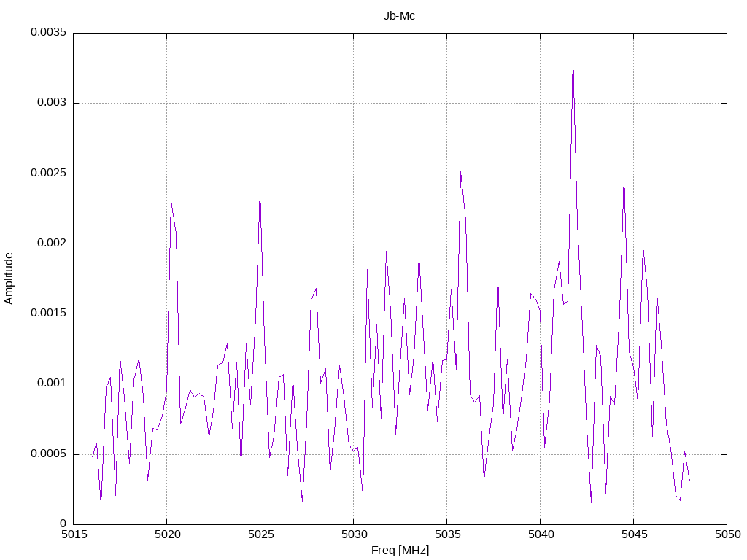
Task: Click the Freq [MHz] x-axis label
Action: point(400,551)
